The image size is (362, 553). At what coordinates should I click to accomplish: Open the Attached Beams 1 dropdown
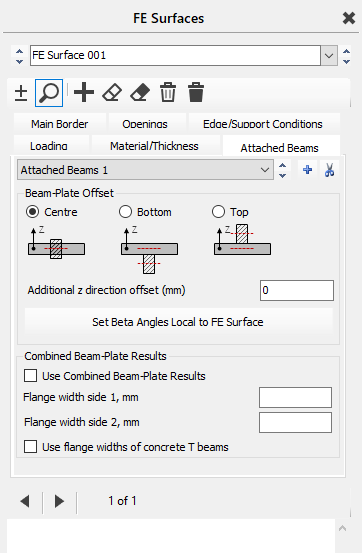coord(145,170)
